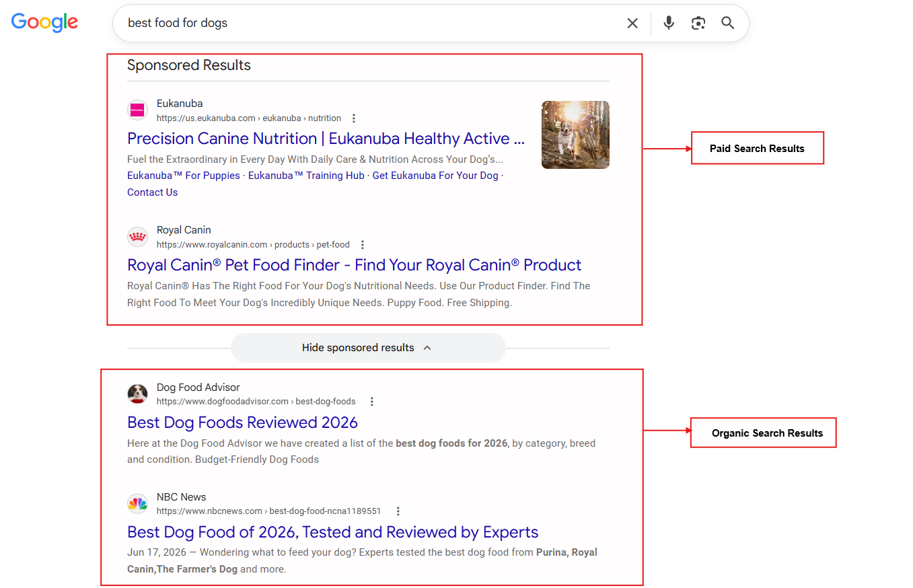
Task: Open 'Eukanuba™ Training Hub' sitelink
Action: coord(306,176)
